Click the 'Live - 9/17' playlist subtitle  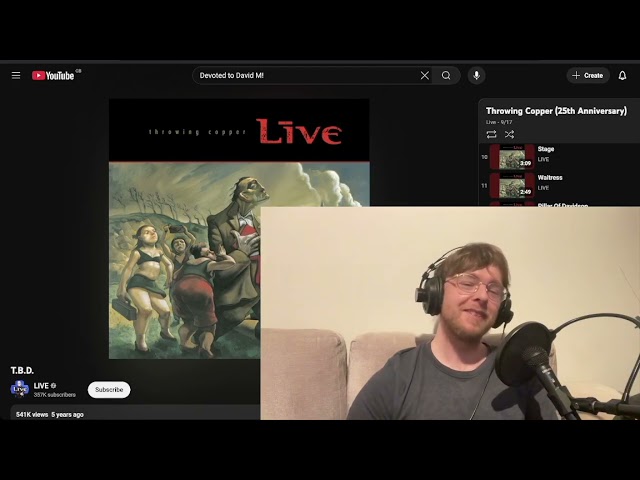click(x=499, y=122)
